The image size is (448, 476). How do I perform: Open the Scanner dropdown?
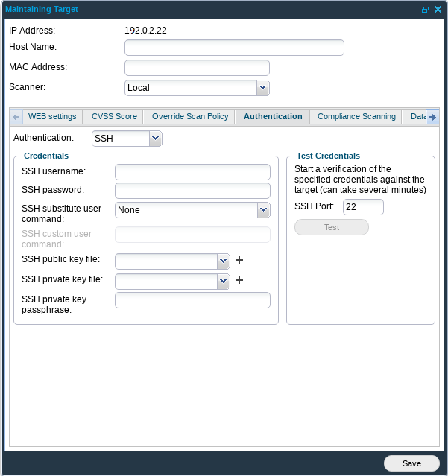[x=262, y=88]
